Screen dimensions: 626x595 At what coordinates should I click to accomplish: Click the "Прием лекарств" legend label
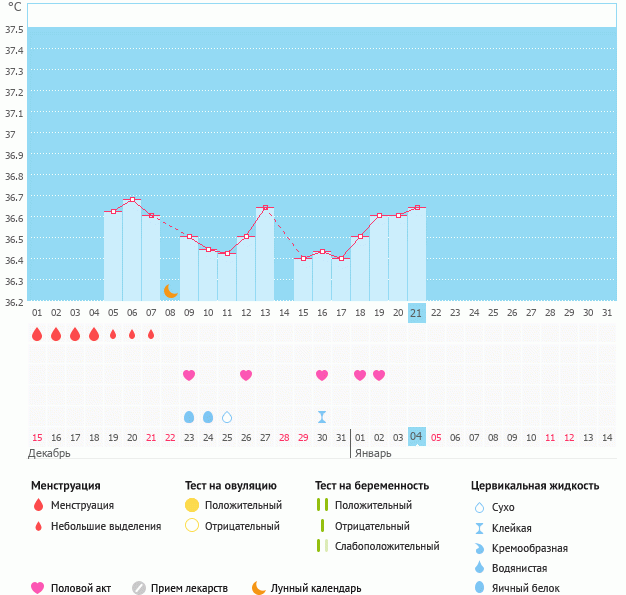(189, 588)
